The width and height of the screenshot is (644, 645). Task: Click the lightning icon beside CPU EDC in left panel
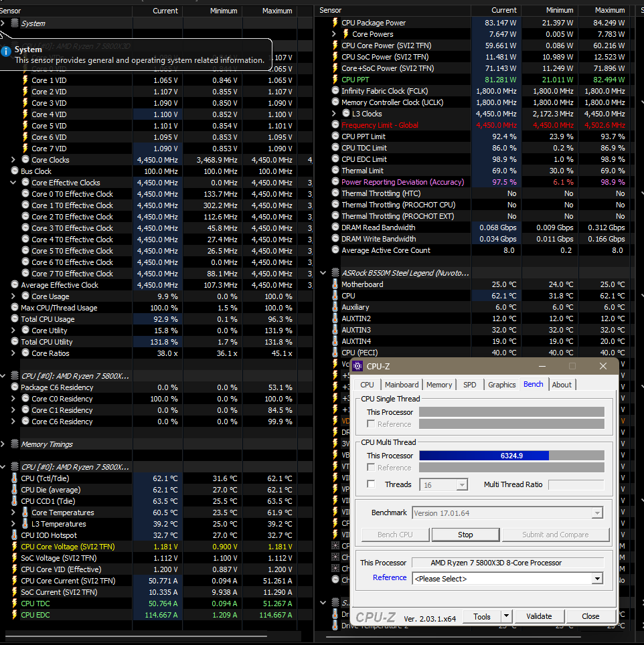15,615
